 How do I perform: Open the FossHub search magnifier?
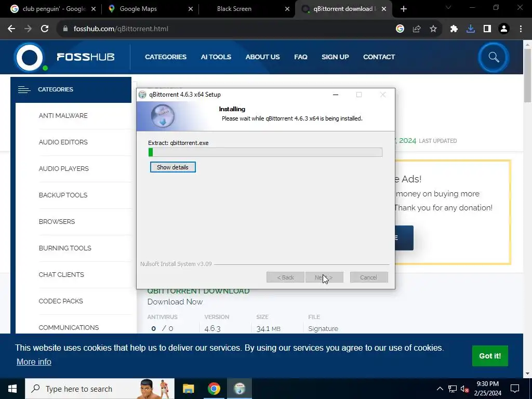click(494, 57)
